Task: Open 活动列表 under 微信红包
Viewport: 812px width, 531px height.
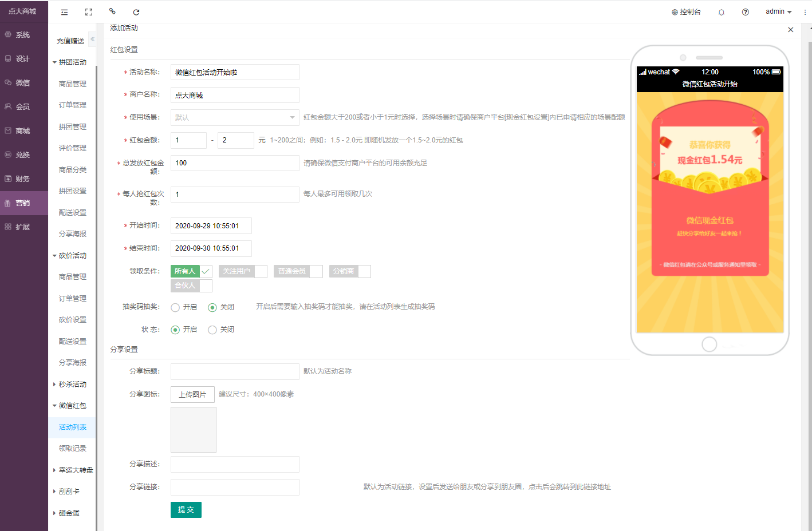Action: 73,427
